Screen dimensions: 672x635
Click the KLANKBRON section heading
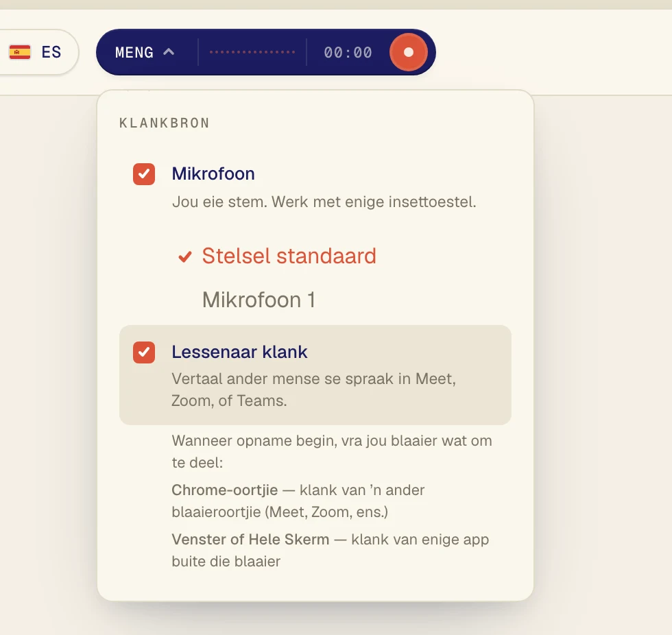click(165, 123)
